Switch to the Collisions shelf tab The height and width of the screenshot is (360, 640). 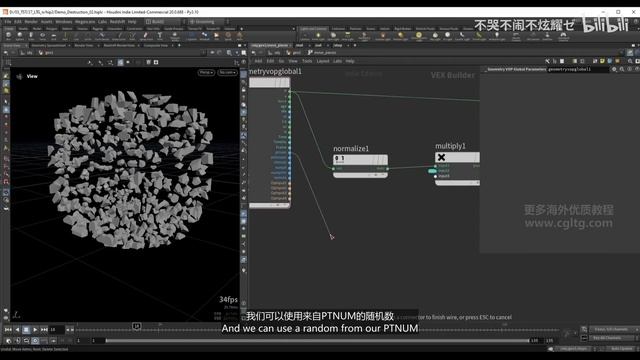(x=338, y=29)
